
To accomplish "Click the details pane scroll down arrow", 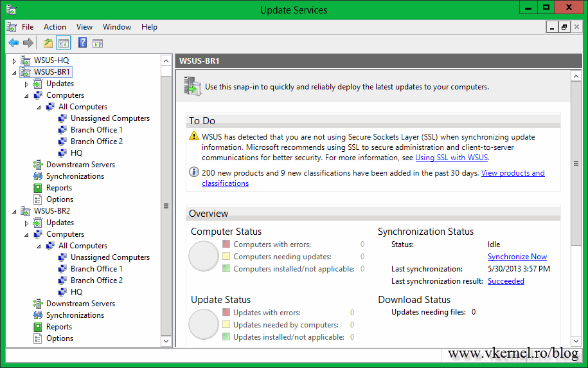I will [576, 341].
